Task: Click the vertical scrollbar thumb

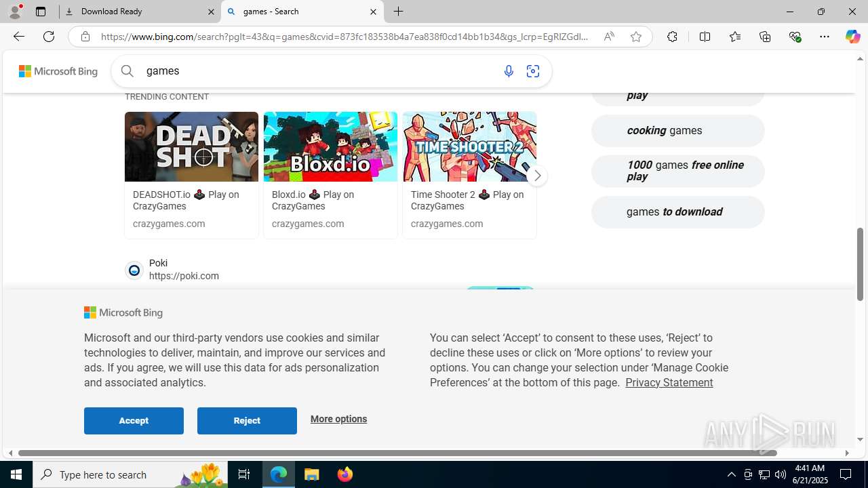Action: click(x=861, y=264)
